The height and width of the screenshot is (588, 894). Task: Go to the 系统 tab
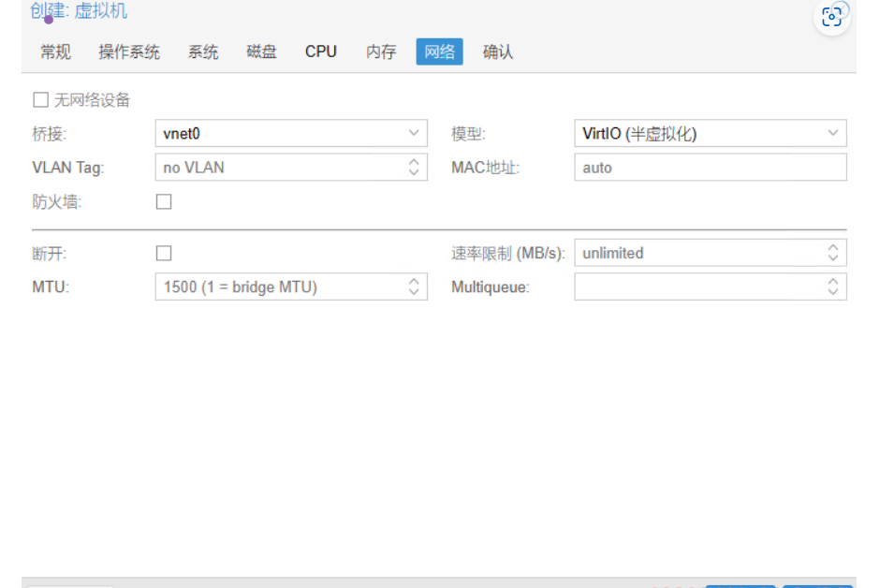203,51
